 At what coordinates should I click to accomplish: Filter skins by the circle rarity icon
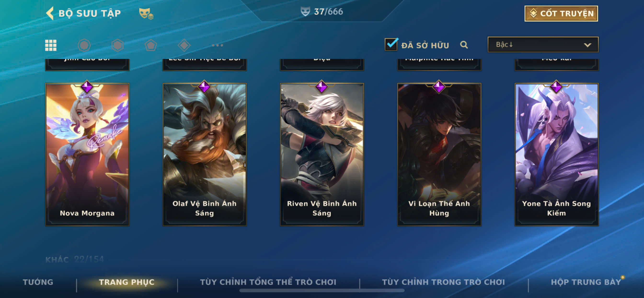tap(84, 45)
